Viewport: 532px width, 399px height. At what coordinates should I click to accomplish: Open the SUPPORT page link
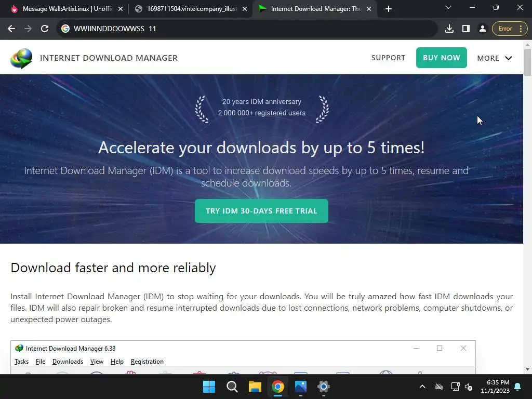tap(388, 58)
